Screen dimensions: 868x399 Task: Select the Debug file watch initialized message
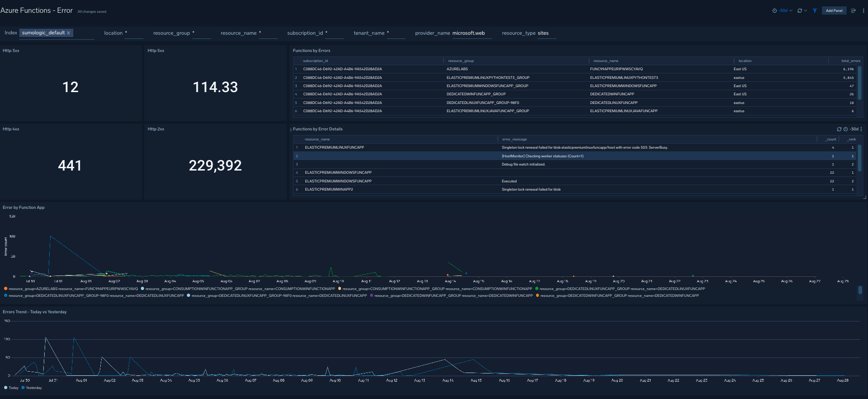point(523,164)
